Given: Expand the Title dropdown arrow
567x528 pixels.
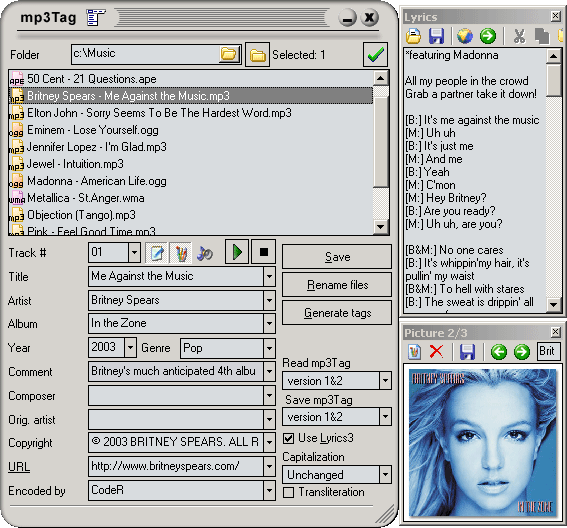Looking at the screenshot, I should [269, 277].
